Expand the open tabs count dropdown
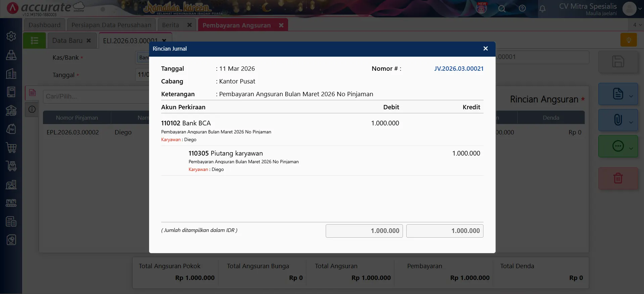Screen dimensions: 644x294 point(637,25)
